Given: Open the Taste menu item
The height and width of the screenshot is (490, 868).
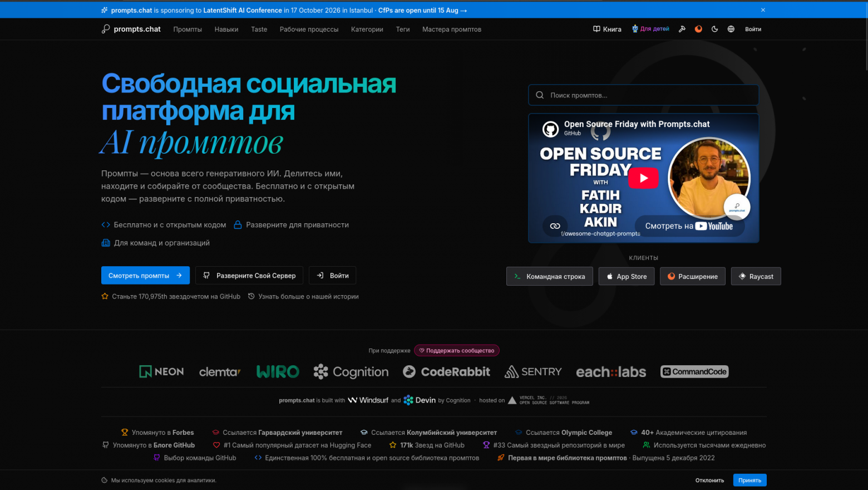Looking at the screenshot, I should click(x=259, y=30).
